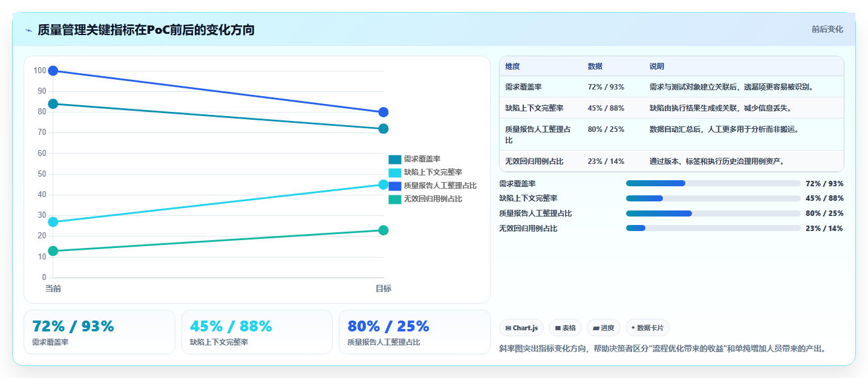
Task: Toggle 需求覆盖率 legend color box
Action: point(395,160)
